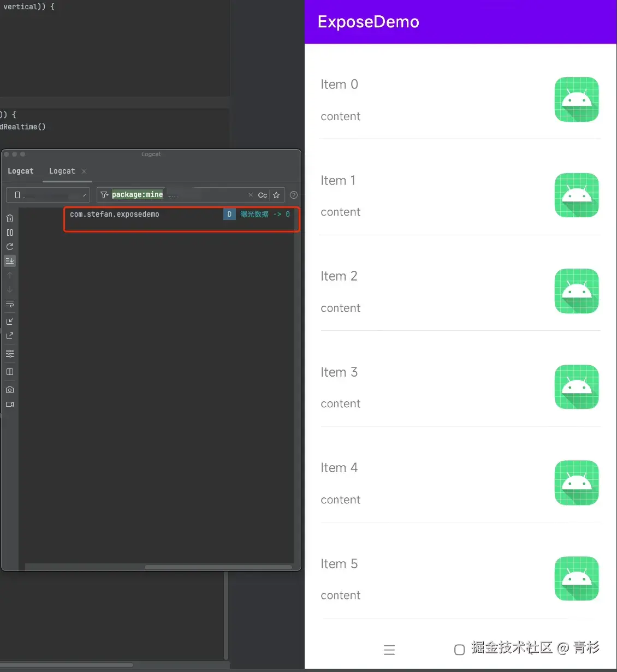Toggle match case Cc in filter
Viewport: 617px width, 672px height.
point(263,195)
